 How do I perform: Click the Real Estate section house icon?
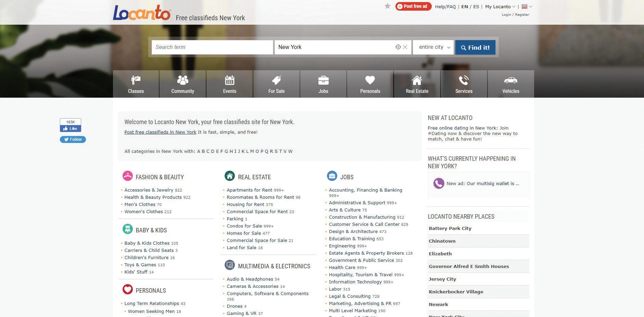230,176
